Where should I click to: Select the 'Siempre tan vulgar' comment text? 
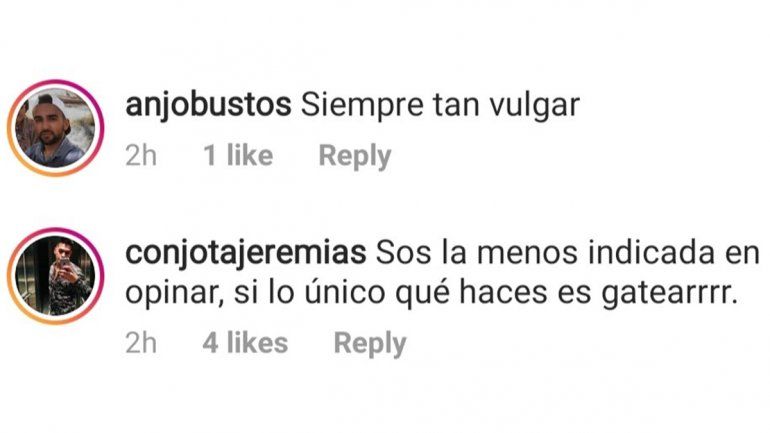coord(440,106)
